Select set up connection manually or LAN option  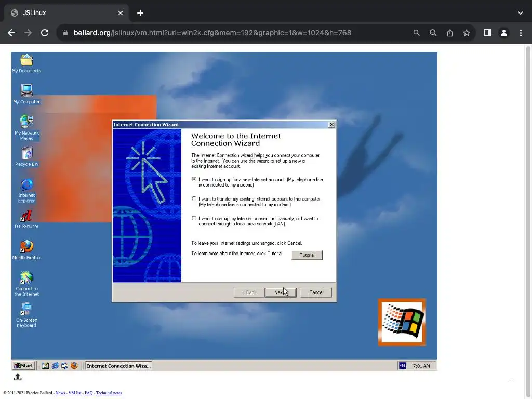pyautogui.click(x=194, y=218)
